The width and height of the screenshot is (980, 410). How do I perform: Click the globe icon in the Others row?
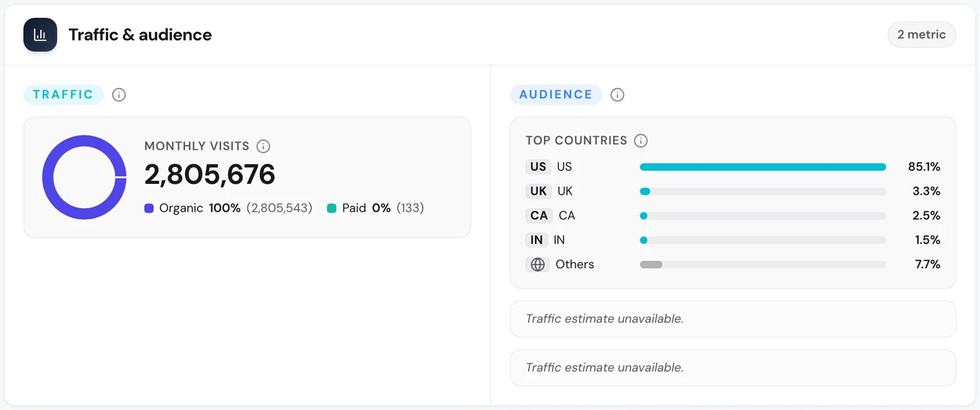click(538, 264)
